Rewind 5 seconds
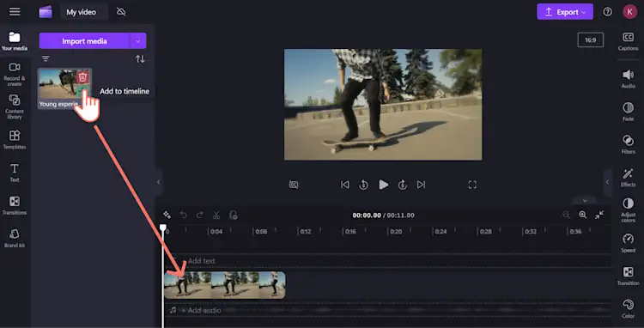 tap(363, 185)
